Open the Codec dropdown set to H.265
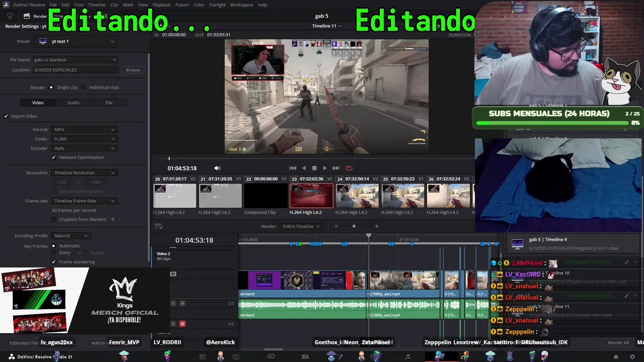The height and width of the screenshot is (362, 644). pos(84,139)
